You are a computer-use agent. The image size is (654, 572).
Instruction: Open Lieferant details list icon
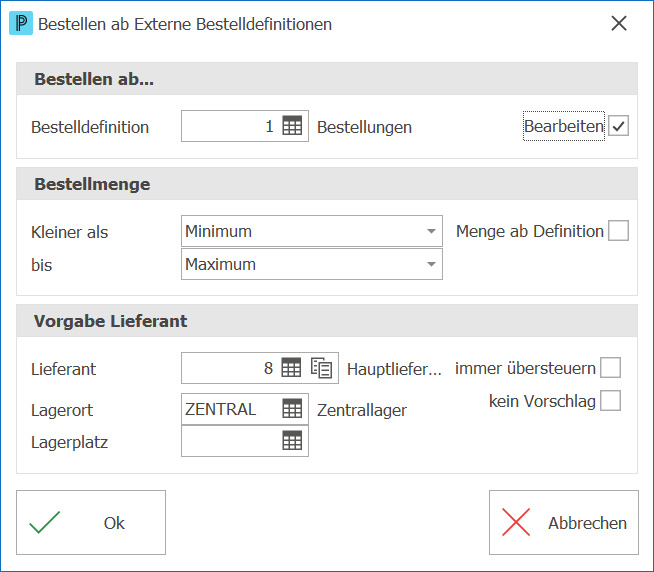(x=322, y=368)
